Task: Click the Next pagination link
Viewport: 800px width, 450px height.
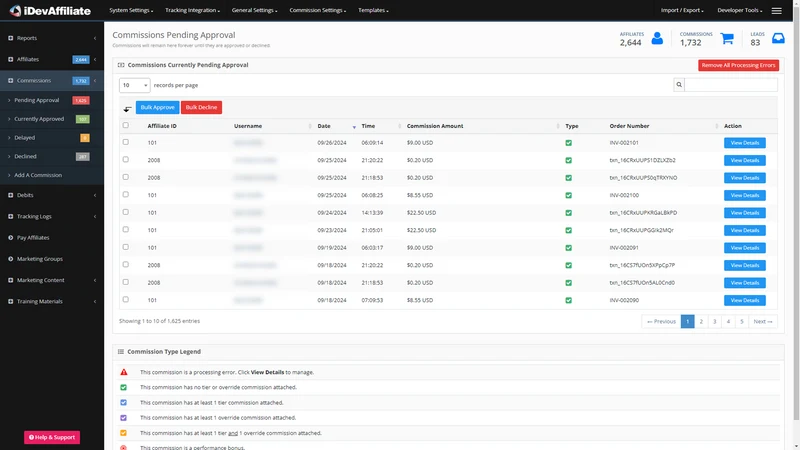Action: click(x=763, y=321)
